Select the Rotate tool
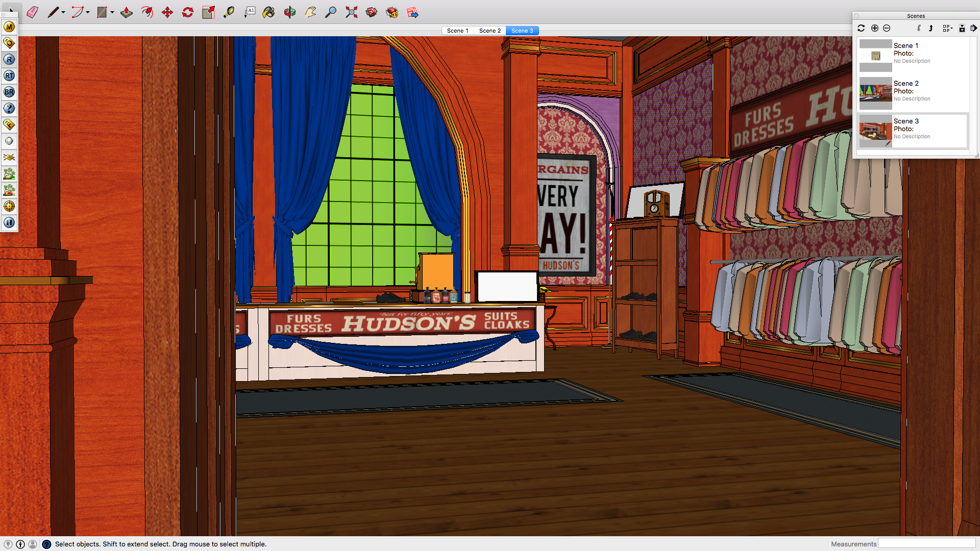The image size is (980, 551). [x=188, y=12]
